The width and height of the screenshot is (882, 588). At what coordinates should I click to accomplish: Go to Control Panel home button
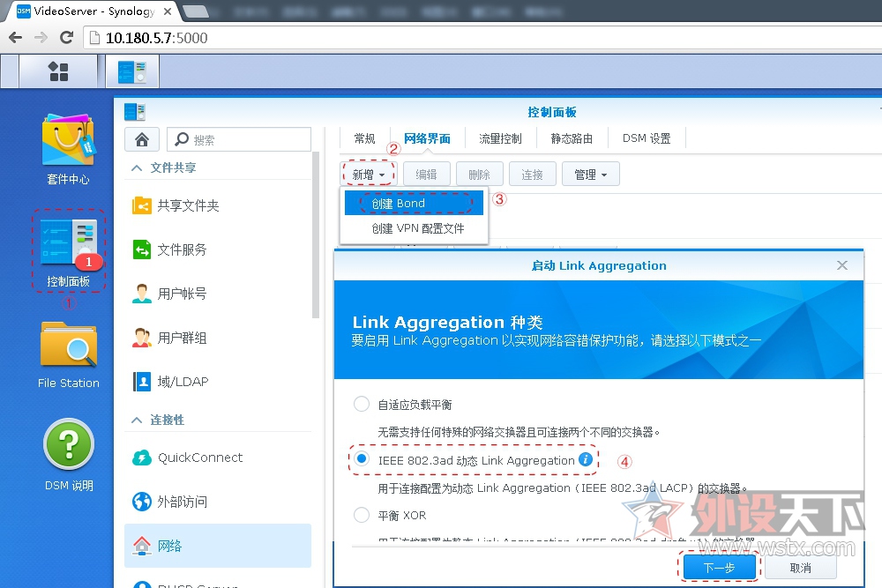pyautogui.click(x=142, y=139)
